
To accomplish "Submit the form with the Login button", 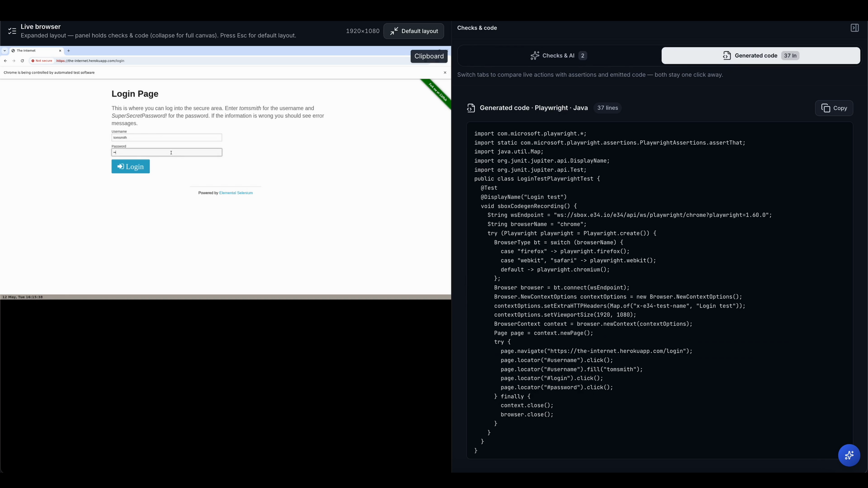I will [x=131, y=166].
